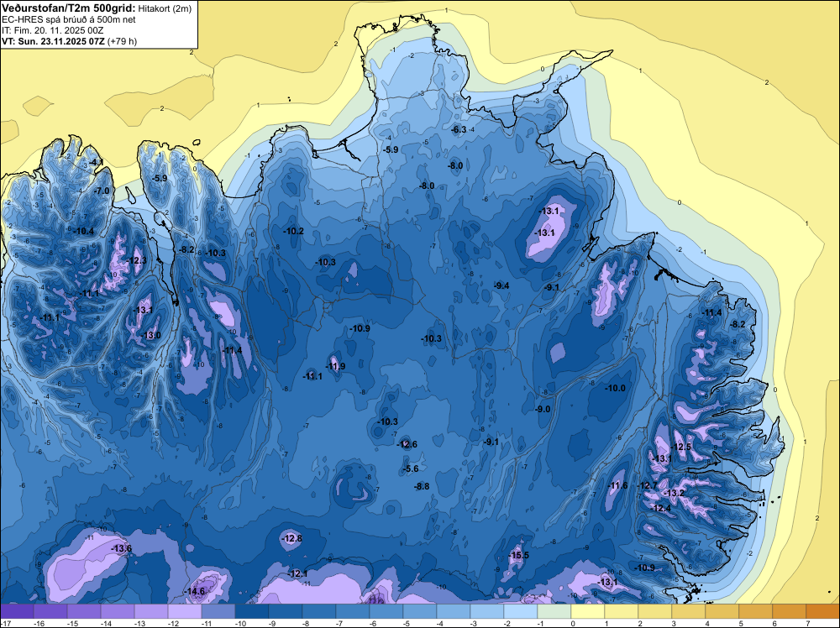The width and height of the screenshot is (840, 628).
Task: Select the -13.6 temperature label
Action: pos(121,549)
